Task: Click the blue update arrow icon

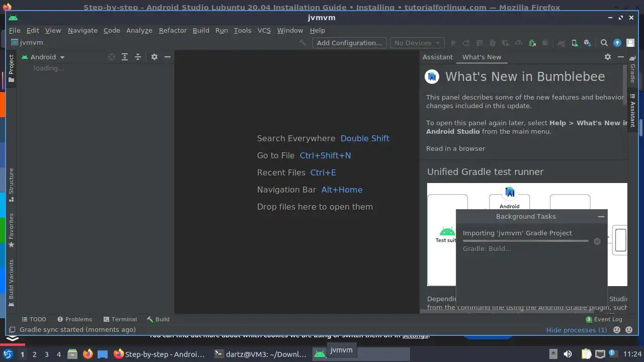Action: tap(617, 43)
